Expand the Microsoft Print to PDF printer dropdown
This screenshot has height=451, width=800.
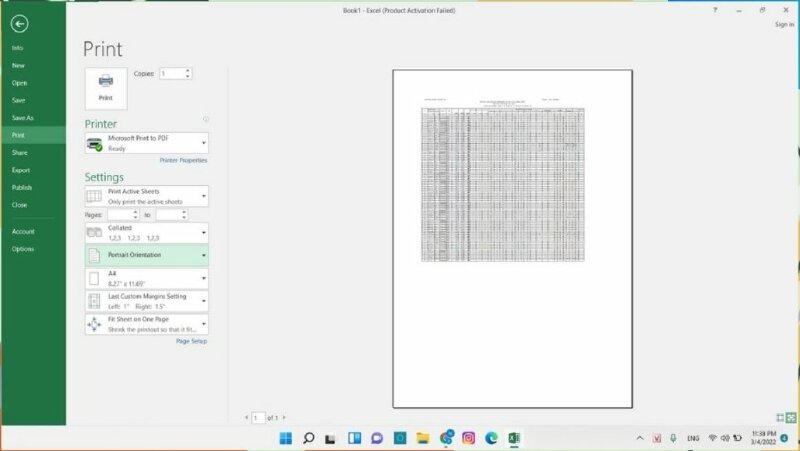tap(146, 143)
